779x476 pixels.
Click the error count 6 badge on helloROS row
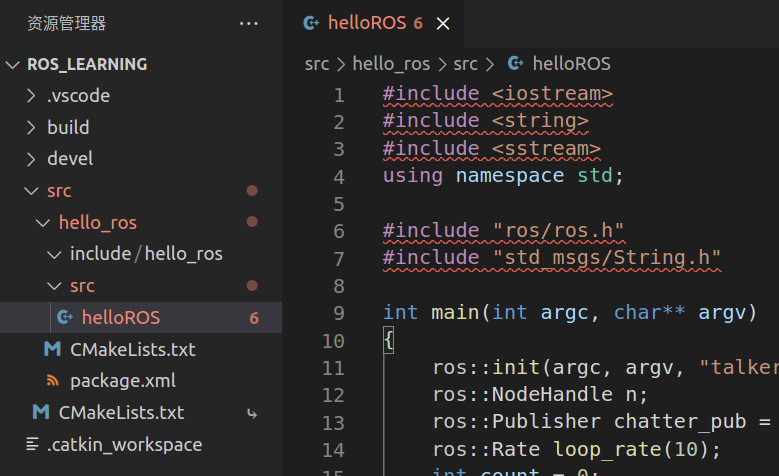(254, 318)
